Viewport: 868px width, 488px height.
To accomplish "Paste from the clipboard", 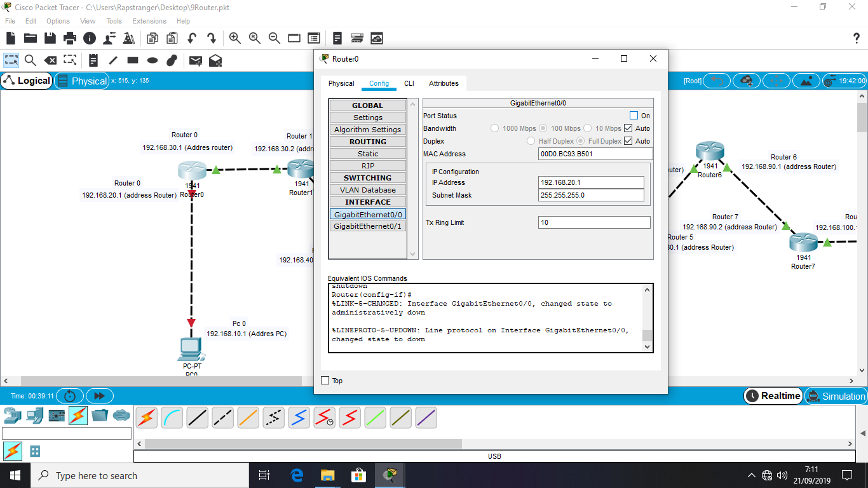I will (x=172, y=38).
